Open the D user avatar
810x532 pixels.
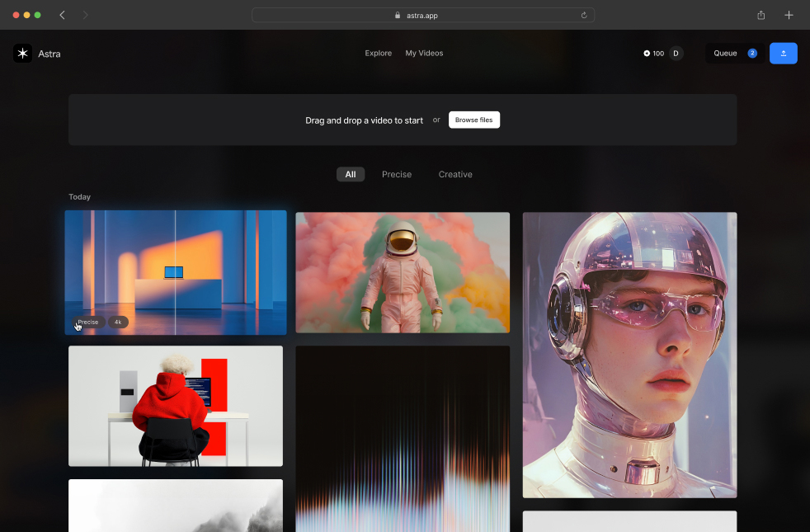(676, 53)
